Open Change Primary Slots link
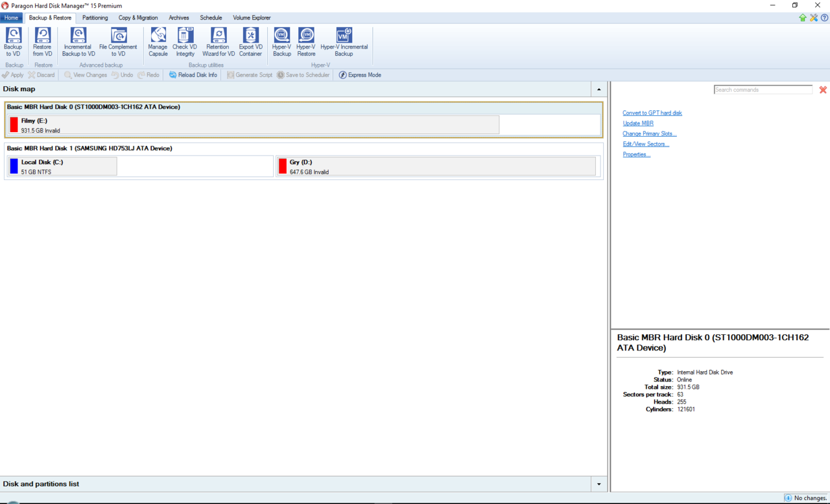 pos(650,133)
